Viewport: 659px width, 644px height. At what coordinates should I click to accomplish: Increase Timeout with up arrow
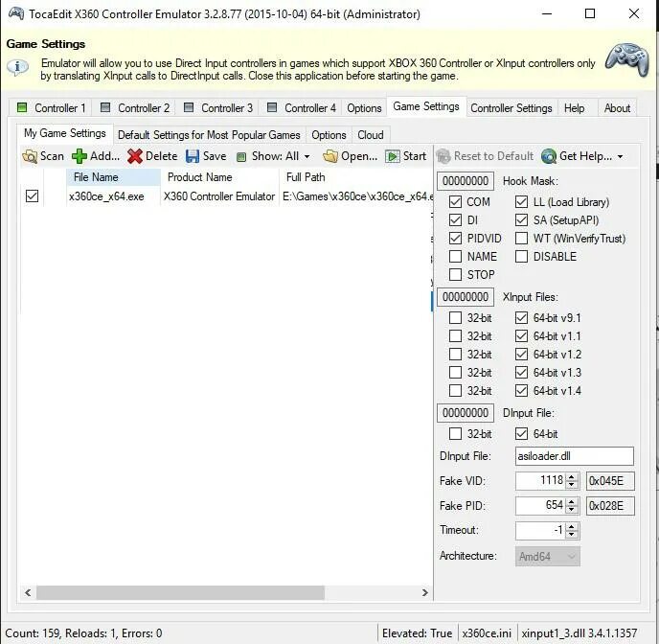(x=572, y=527)
